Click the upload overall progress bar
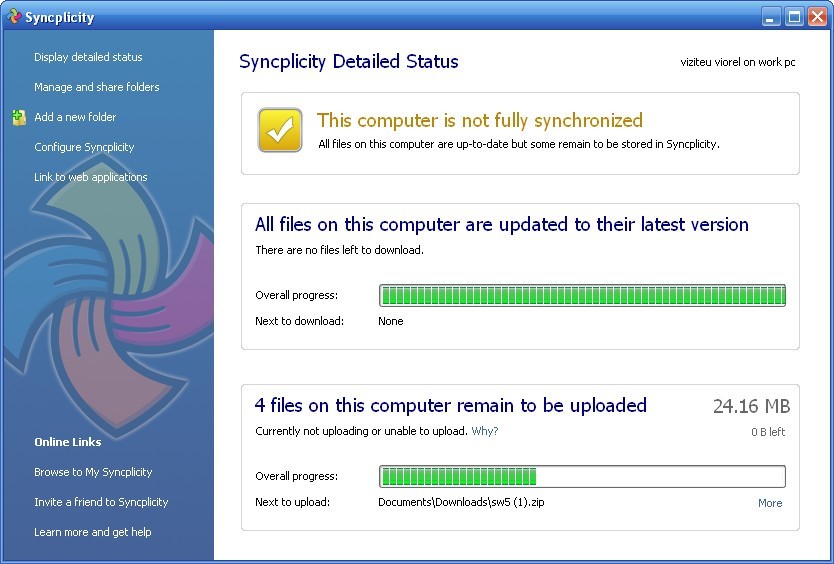 pos(582,476)
